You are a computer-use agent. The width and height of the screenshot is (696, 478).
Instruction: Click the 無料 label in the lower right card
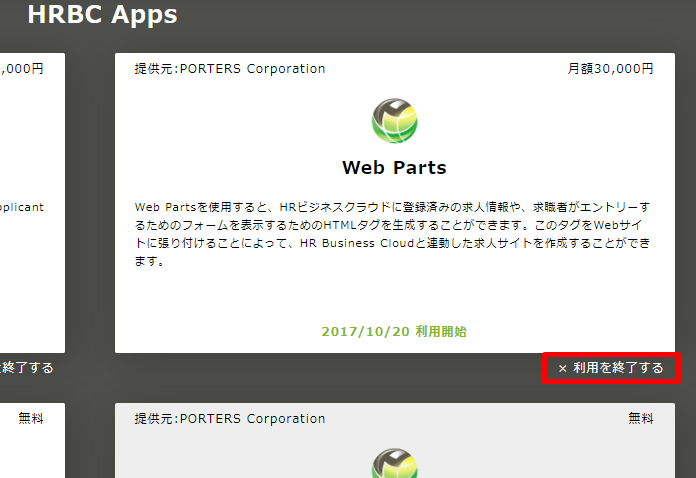[x=641, y=418]
